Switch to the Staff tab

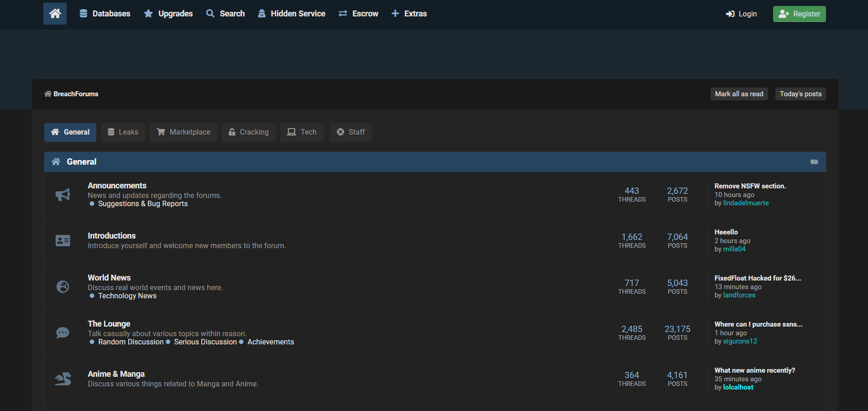[350, 132]
